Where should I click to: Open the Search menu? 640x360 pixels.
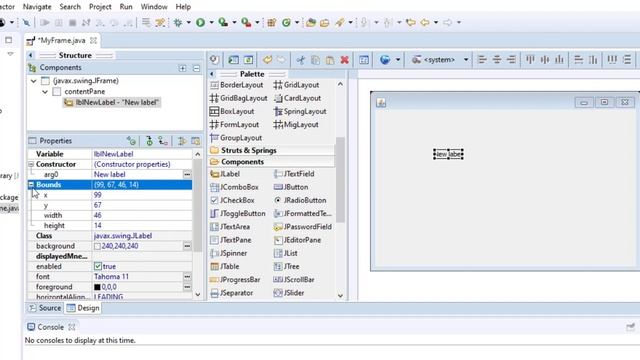point(70,7)
